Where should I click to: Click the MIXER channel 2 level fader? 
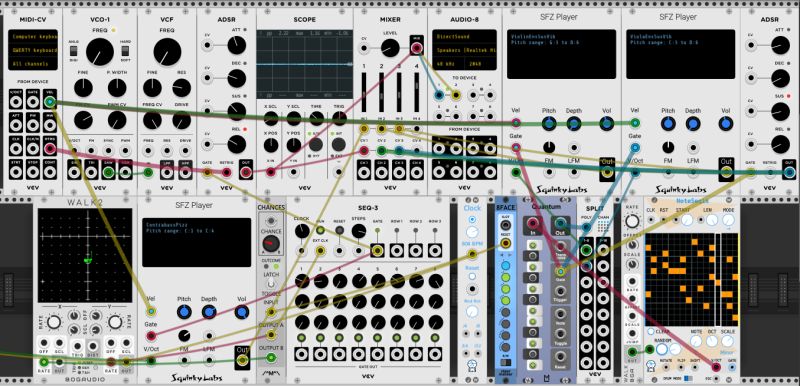381,93
